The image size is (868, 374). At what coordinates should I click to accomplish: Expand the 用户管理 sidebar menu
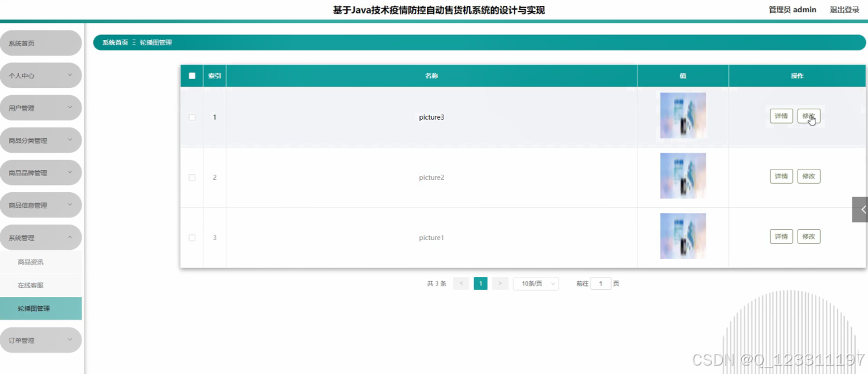click(41, 108)
